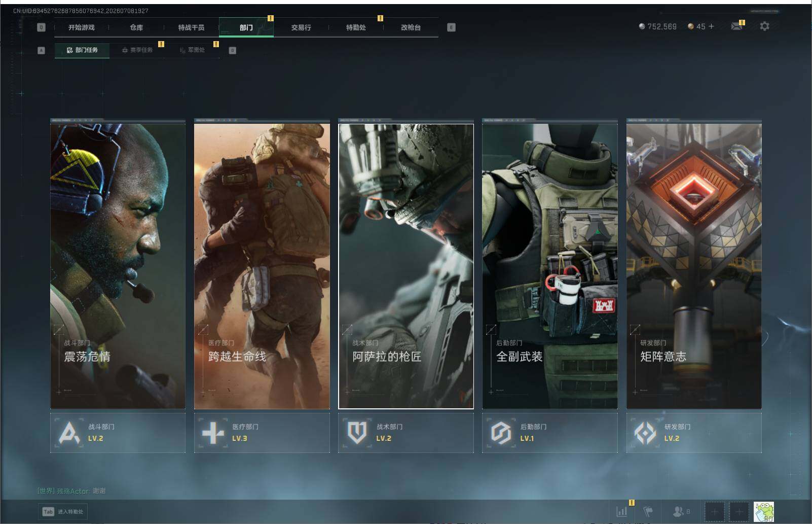
Task: Open the 军需处 sub-tab
Action: [x=192, y=50]
